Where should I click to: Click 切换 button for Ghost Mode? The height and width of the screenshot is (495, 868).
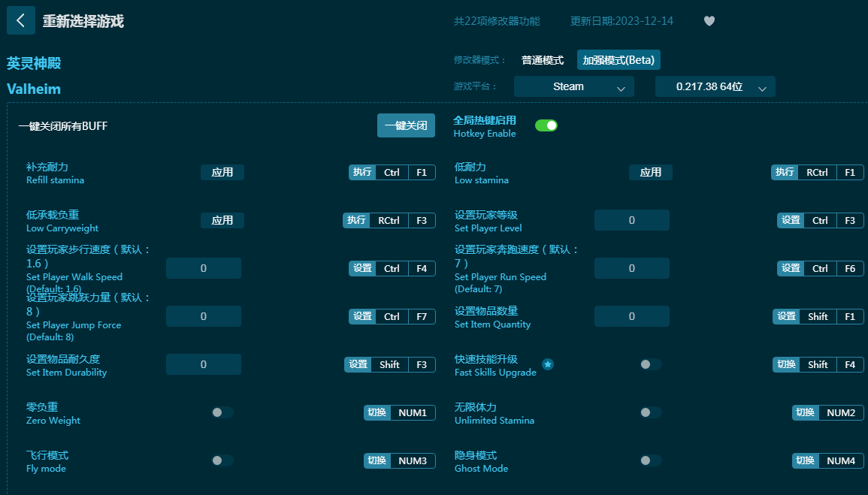pyautogui.click(x=806, y=460)
